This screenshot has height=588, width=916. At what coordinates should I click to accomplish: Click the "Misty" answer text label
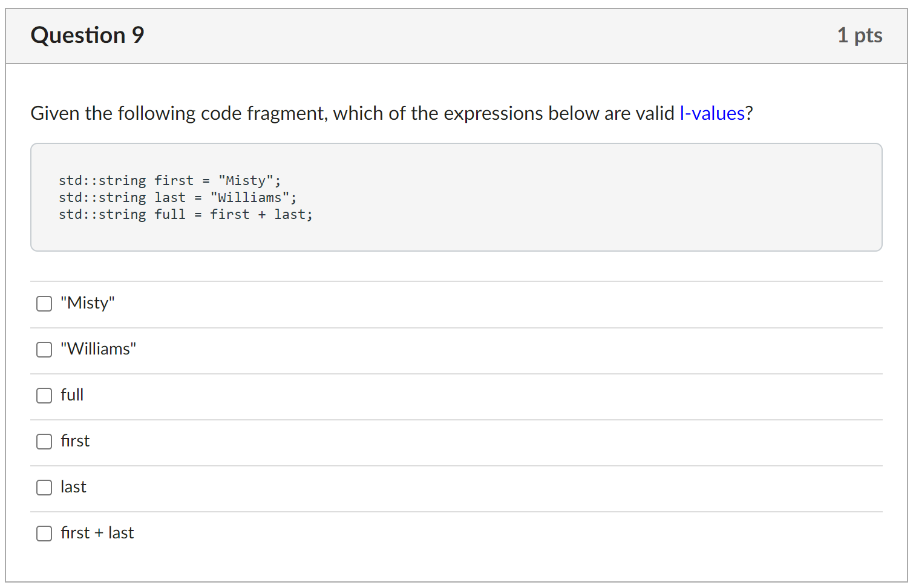[x=87, y=302]
